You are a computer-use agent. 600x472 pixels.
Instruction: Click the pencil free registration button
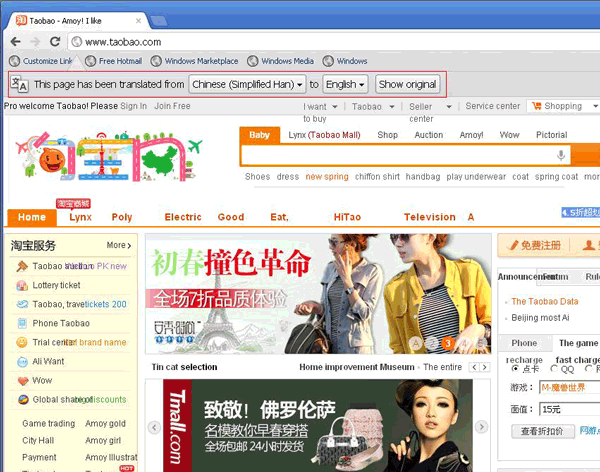click(x=533, y=245)
